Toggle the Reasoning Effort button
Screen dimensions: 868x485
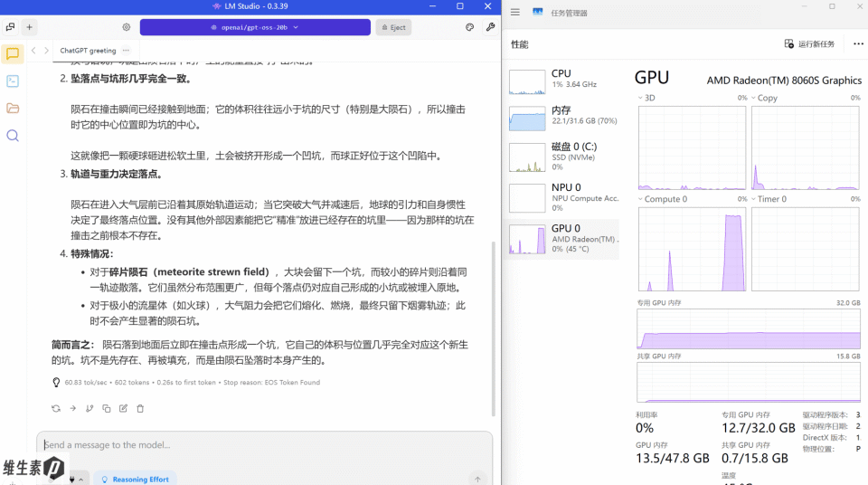pyautogui.click(x=135, y=480)
